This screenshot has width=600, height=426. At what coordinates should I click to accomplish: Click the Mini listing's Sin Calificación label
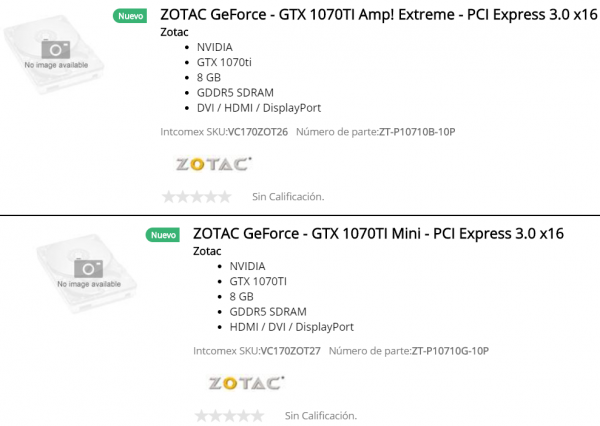[321, 416]
